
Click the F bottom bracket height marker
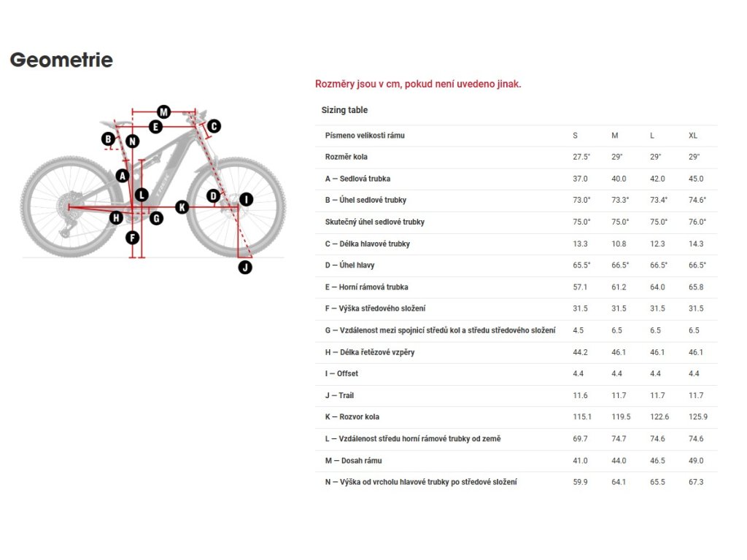pyautogui.click(x=133, y=237)
